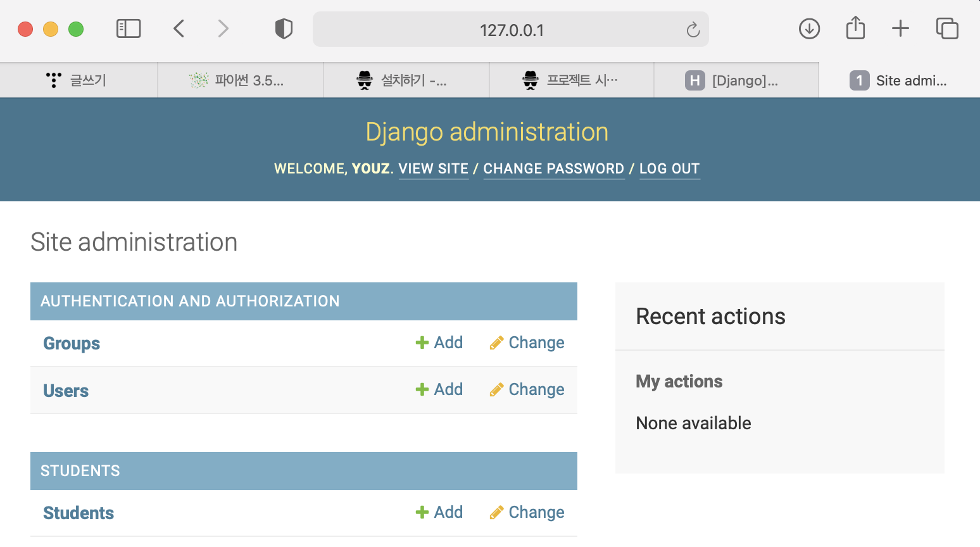Image resolution: width=980 pixels, height=547 pixels.
Task: Show downloads list
Action: pos(809,28)
